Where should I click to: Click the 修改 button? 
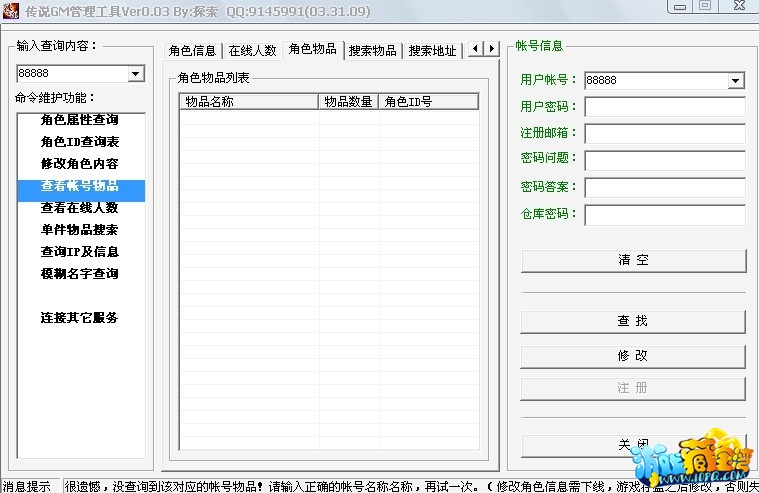point(633,356)
